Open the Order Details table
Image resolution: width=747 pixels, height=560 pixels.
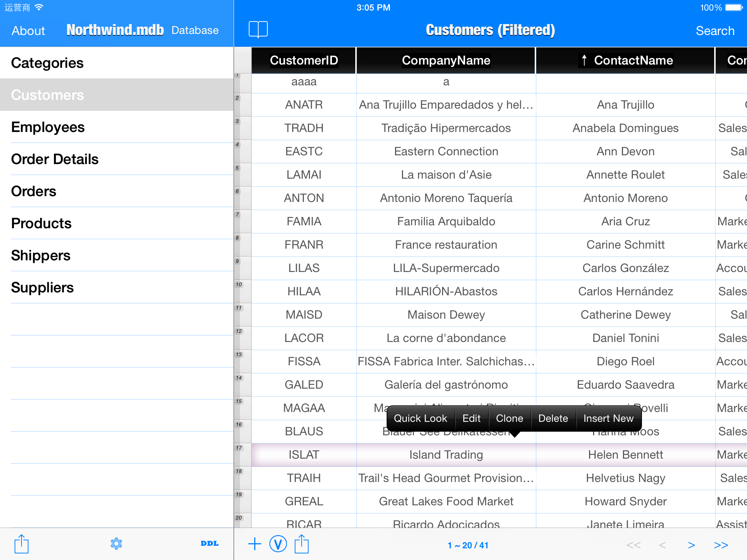pyautogui.click(x=55, y=159)
